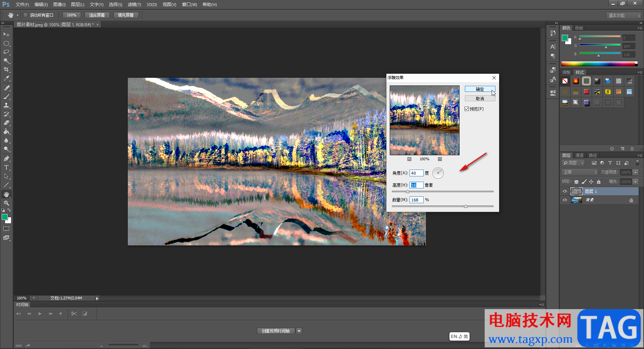Open the timeline panel menu
The image size is (644, 349).
pyautogui.click(x=542, y=305)
